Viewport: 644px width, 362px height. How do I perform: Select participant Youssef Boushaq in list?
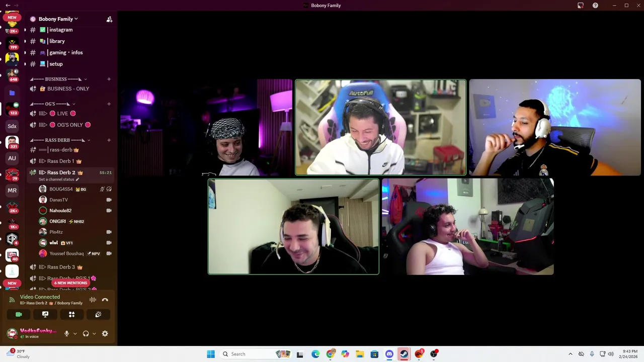point(75,253)
